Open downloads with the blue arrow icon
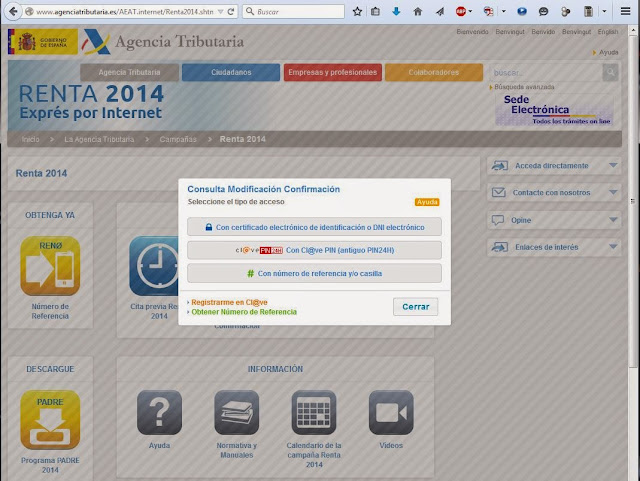 [396, 11]
